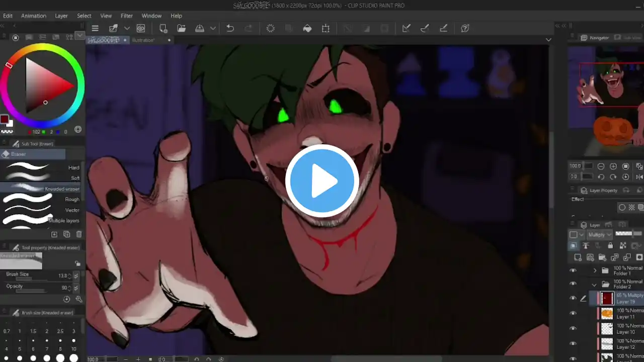The image size is (644, 362).
Task: Click the Undo arrow in the command bar
Action: click(230, 29)
